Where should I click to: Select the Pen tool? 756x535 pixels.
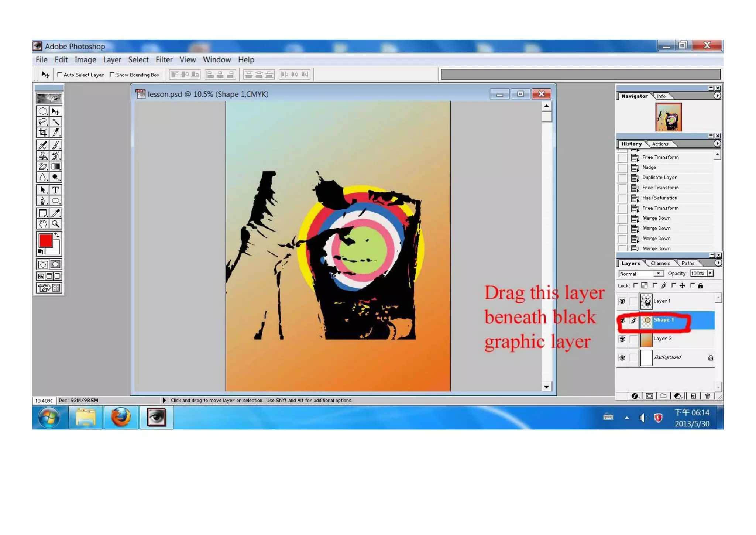43,200
